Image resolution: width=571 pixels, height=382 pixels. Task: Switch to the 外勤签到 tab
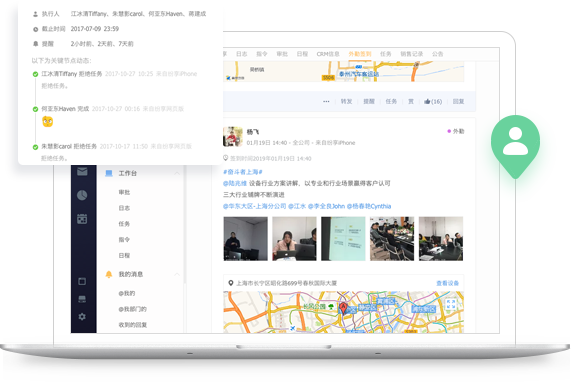tap(360, 54)
